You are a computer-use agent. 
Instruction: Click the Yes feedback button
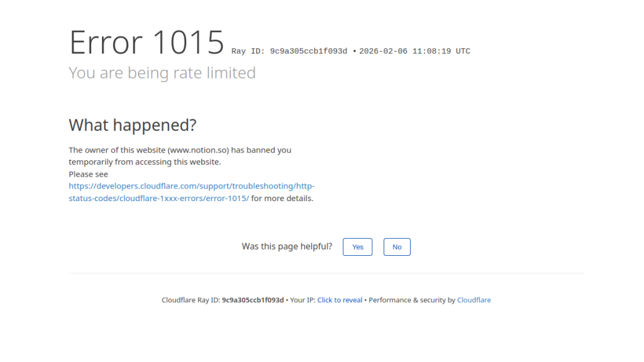pos(357,247)
